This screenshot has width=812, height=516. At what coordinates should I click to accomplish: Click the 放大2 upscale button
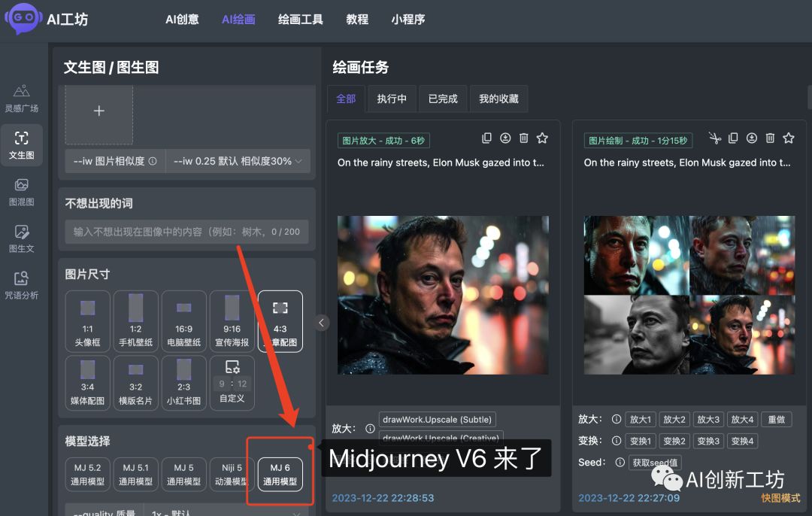pos(674,419)
